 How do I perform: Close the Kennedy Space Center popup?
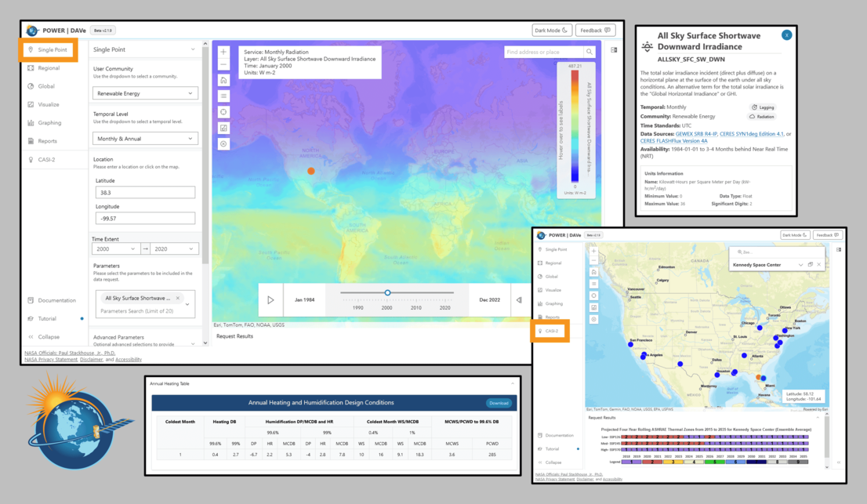tap(819, 265)
